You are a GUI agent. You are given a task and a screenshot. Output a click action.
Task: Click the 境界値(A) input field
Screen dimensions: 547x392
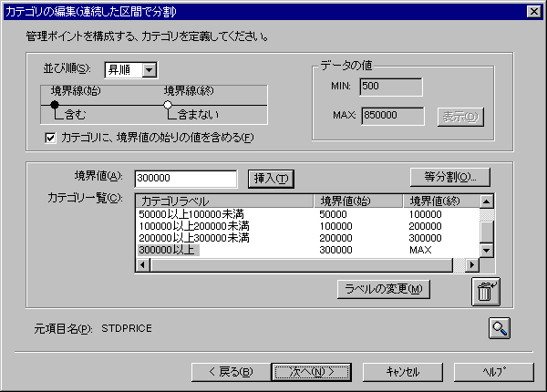point(186,179)
